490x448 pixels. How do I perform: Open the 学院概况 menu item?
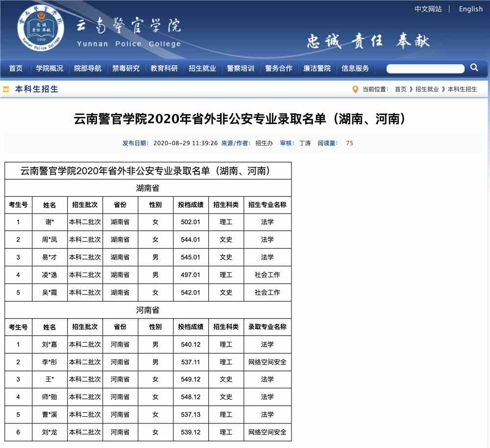click(x=49, y=68)
